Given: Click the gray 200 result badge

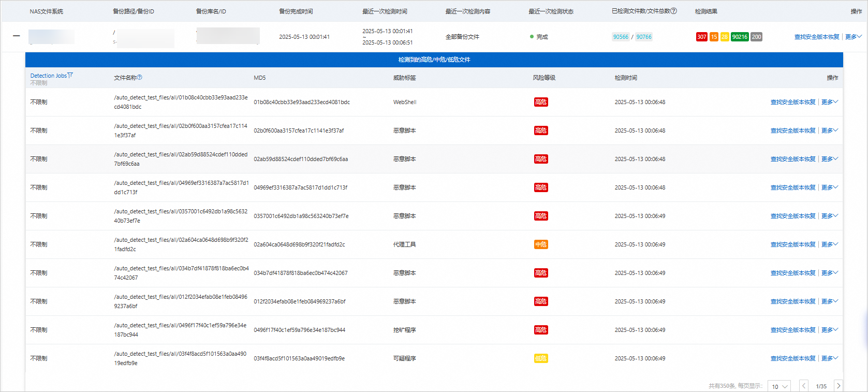Looking at the screenshot, I should (x=756, y=37).
